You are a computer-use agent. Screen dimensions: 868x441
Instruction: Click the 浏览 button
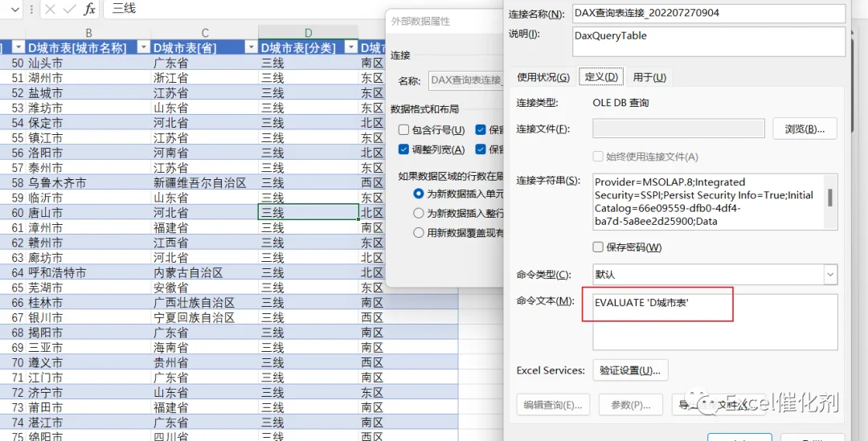coord(805,129)
